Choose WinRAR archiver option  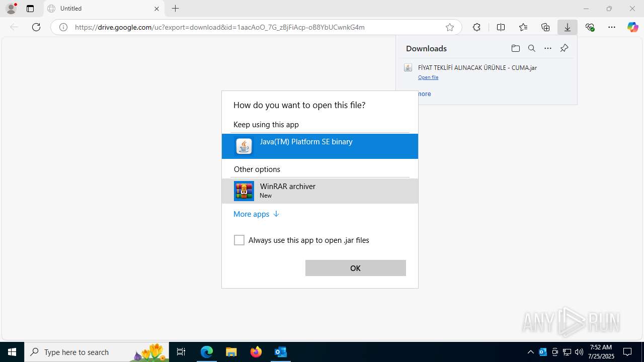(x=320, y=191)
